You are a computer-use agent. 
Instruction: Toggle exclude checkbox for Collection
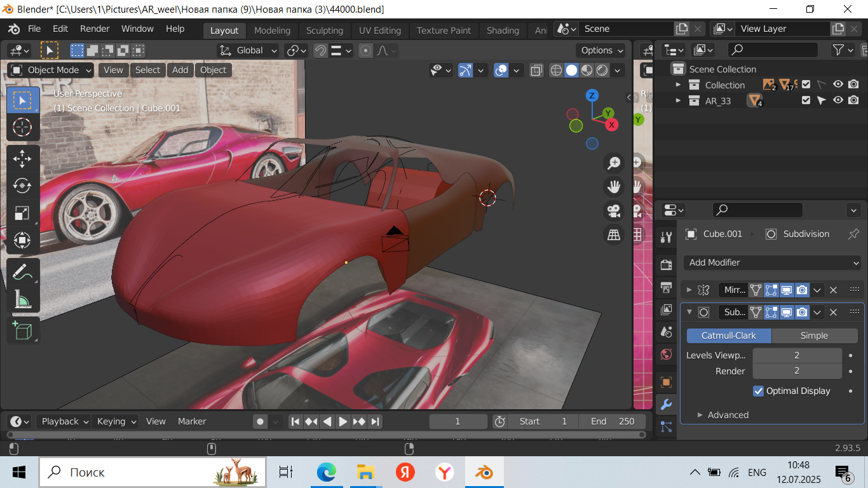point(806,85)
